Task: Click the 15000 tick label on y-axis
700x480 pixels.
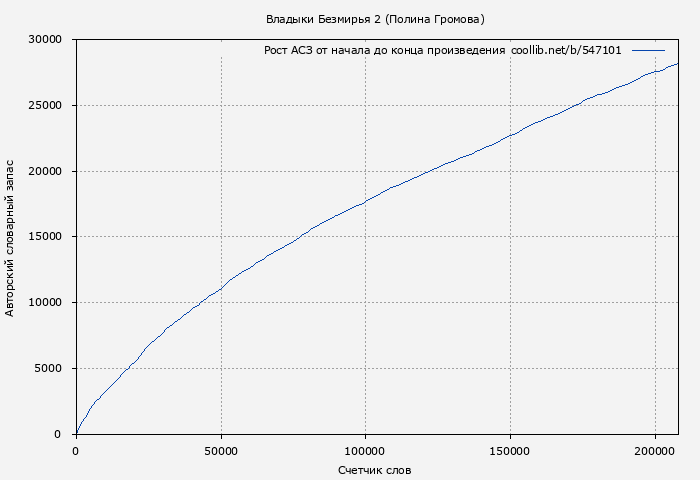Action: tap(45, 237)
